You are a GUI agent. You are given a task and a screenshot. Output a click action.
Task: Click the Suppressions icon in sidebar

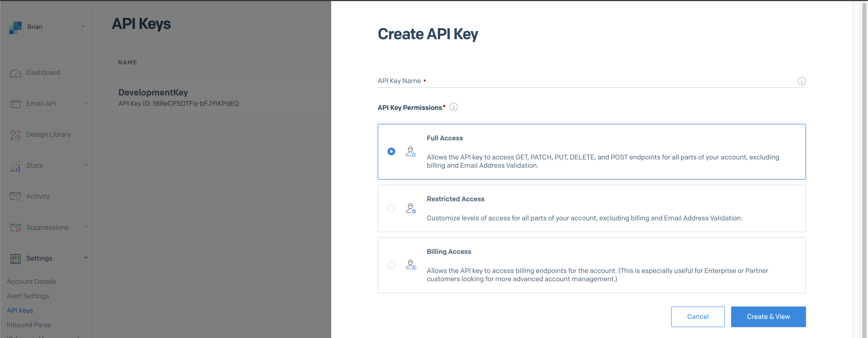[x=16, y=227]
